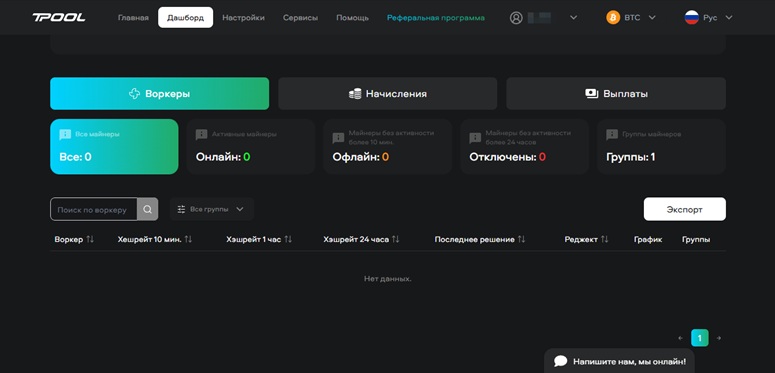The image size is (775, 373).
Task: Click the Bitcoin coin icon
Action: tap(613, 18)
